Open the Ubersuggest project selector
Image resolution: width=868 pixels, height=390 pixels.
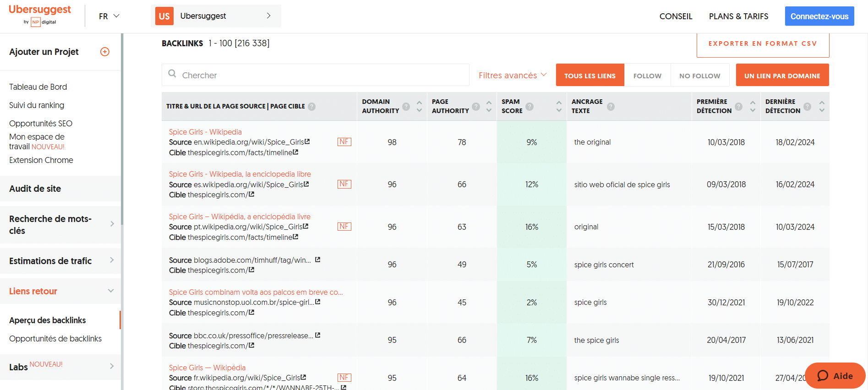point(216,16)
